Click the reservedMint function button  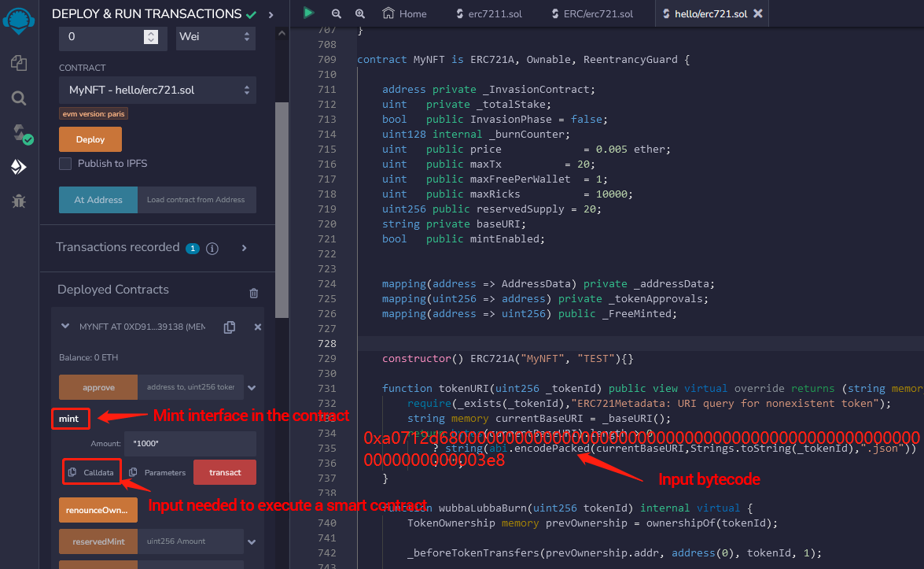98,541
